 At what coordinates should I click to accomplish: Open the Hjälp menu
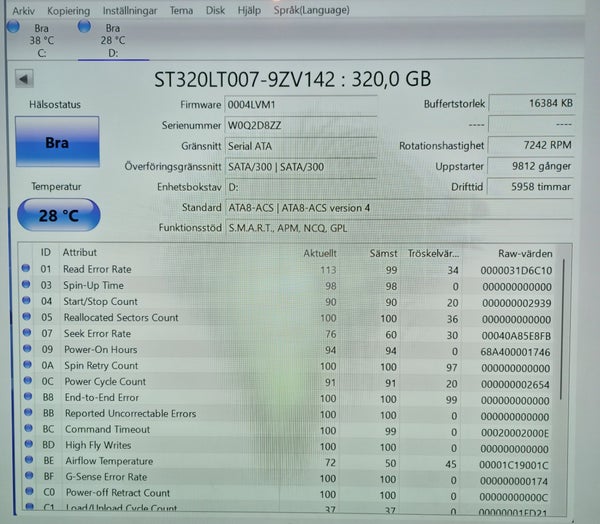tap(249, 10)
